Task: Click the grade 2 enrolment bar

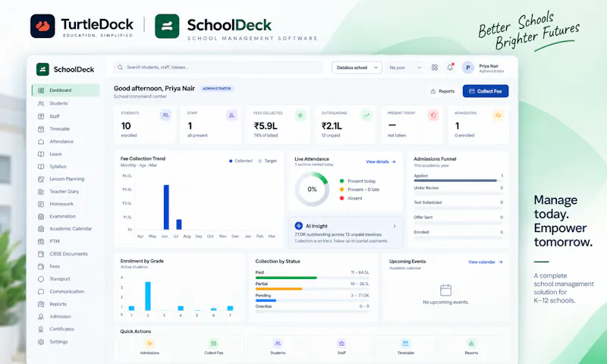Action: coord(147,296)
